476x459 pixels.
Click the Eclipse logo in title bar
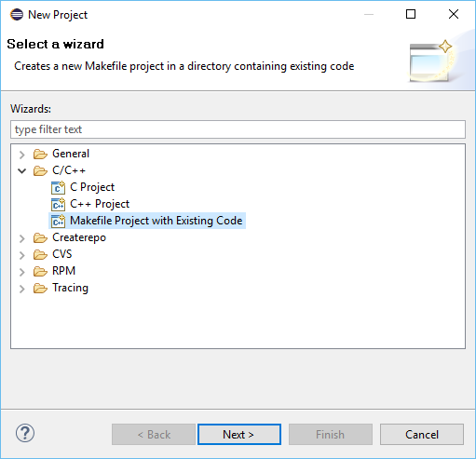coord(17,15)
